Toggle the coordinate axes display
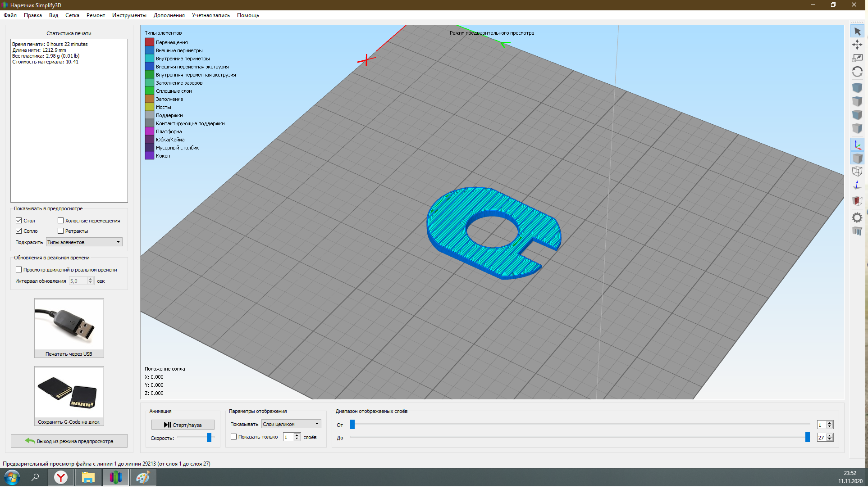 [x=857, y=145]
